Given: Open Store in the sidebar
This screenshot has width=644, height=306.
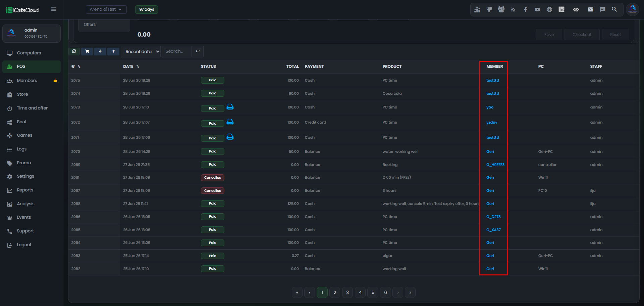Looking at the screenshot, I should (x=32, y=94).
